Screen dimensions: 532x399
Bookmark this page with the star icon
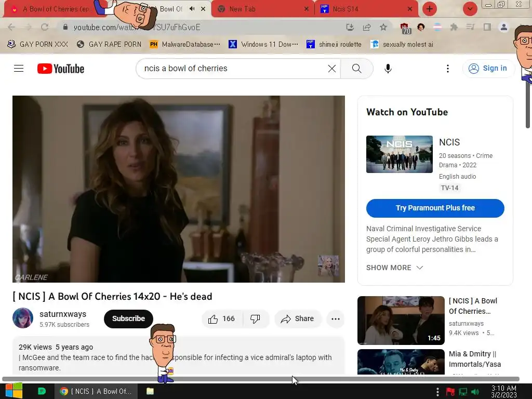click(383, 27)
